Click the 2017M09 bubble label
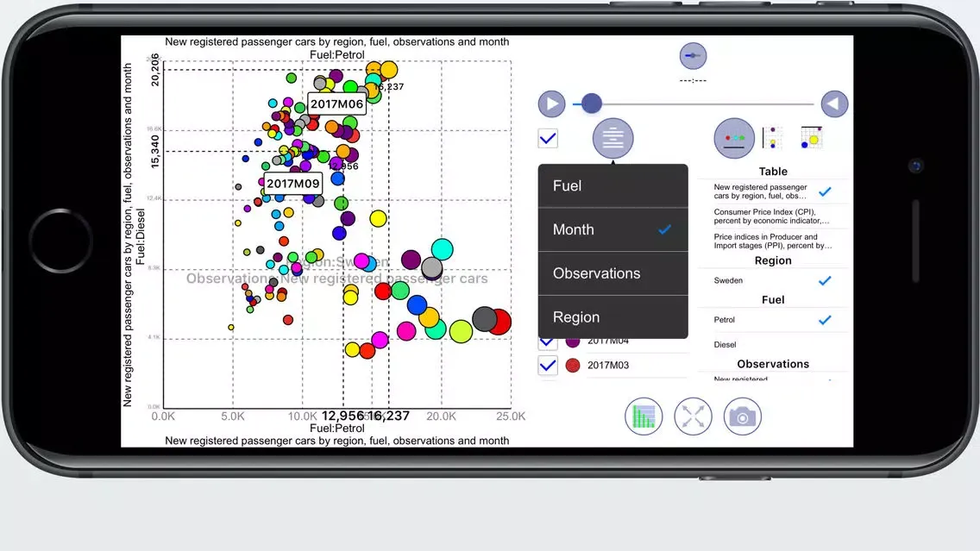 coord(293,184)
